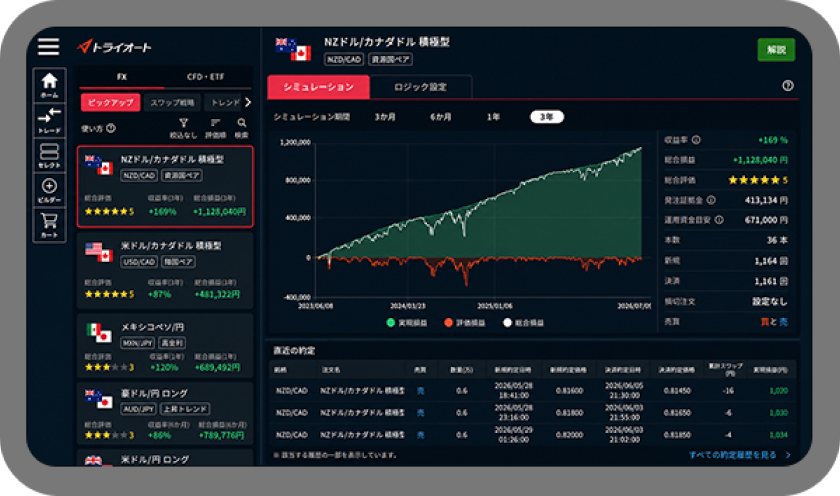Open the セレクト sidebar icon
This screenshot has width=840, height=496.
point(49,155)
